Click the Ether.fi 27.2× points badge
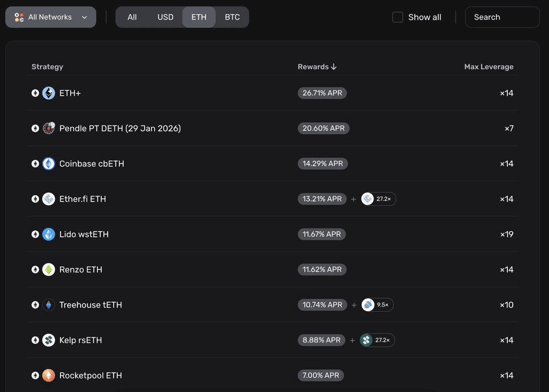549x392 pixels. [x=378, y=199]
